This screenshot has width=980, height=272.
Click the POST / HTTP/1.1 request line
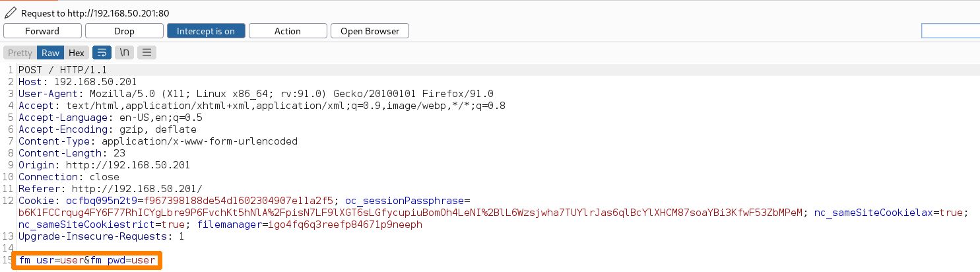pyautogui.click(x=63, y=70)
